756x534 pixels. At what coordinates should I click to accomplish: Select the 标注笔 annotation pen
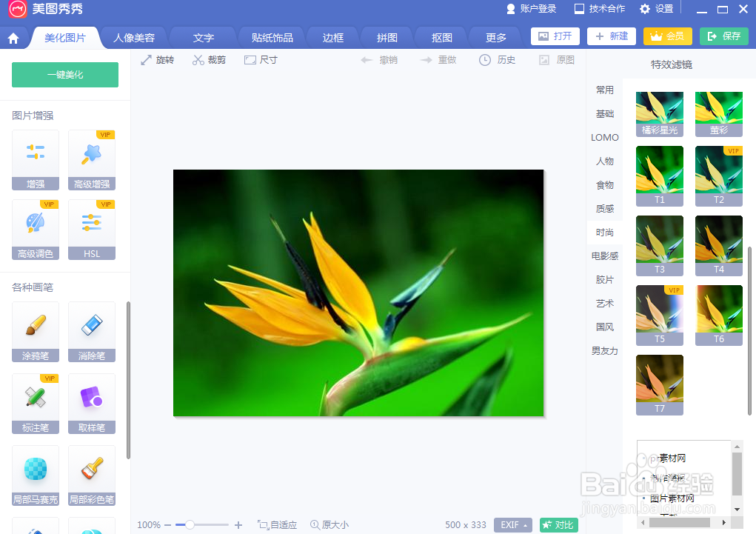click(x=36, y=404)
